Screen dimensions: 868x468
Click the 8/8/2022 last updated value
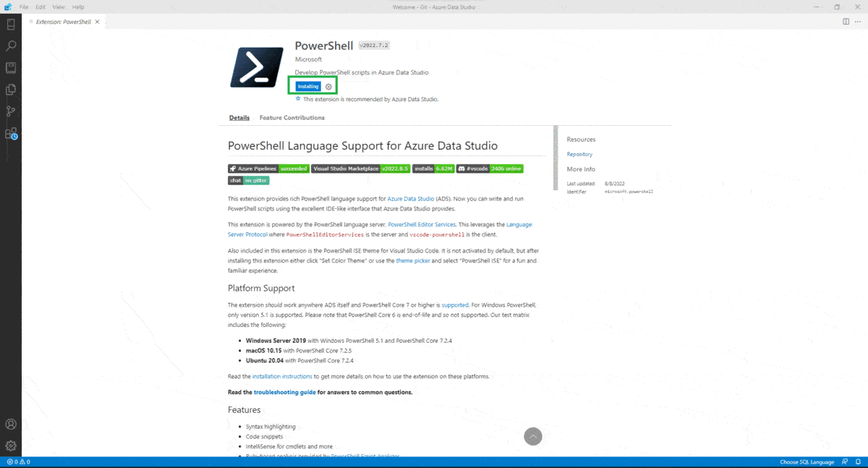pyautogui.click(x=615, y=184)
